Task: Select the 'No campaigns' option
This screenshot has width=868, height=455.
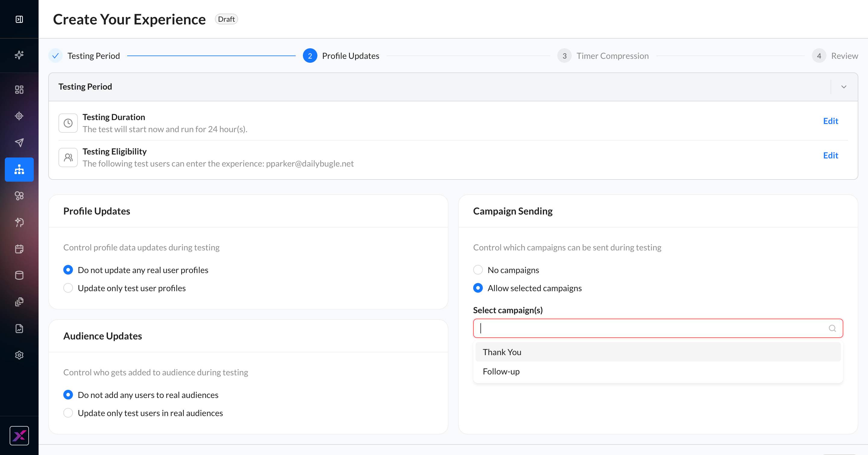Action: (x=506, y=270)
